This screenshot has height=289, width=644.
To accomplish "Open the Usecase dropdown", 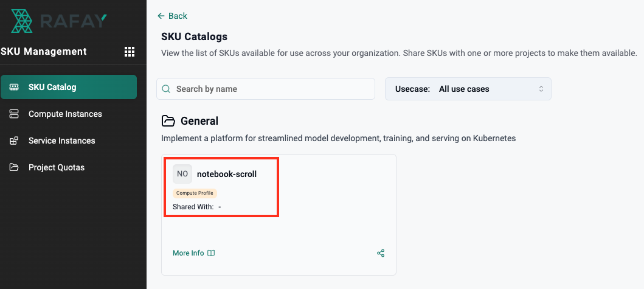I will point(468,89).
